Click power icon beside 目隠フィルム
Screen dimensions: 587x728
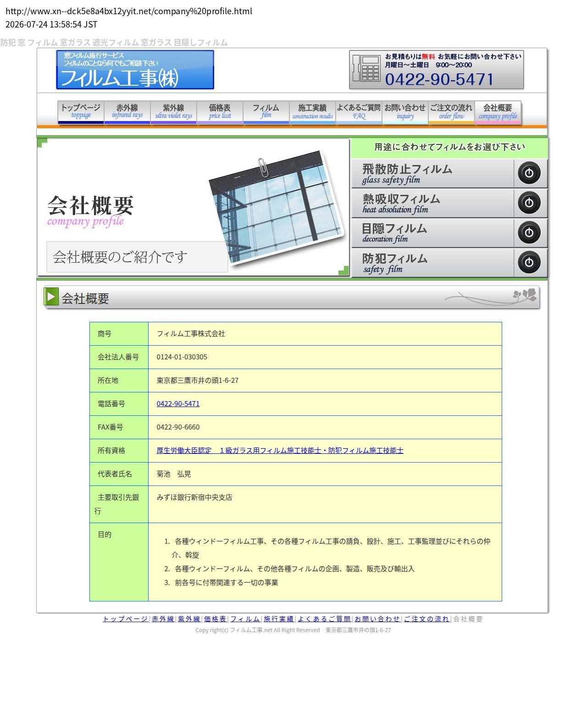(x=529, y=232)
